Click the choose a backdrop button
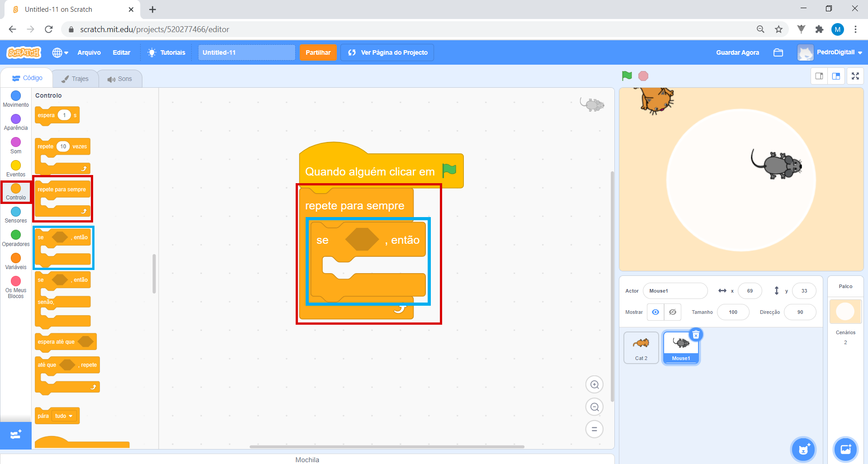 click(845, 449)
